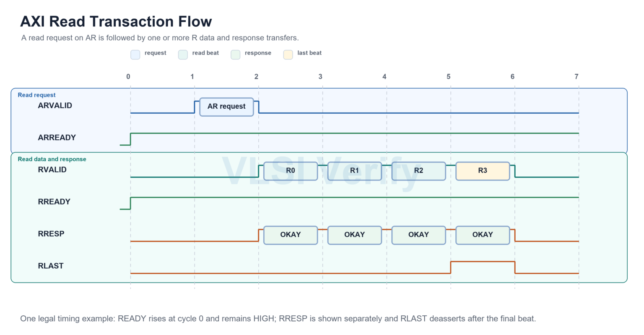Click the RLAST high pulse segment
This screenshot has width=644, height=335.
click(483, 262)
